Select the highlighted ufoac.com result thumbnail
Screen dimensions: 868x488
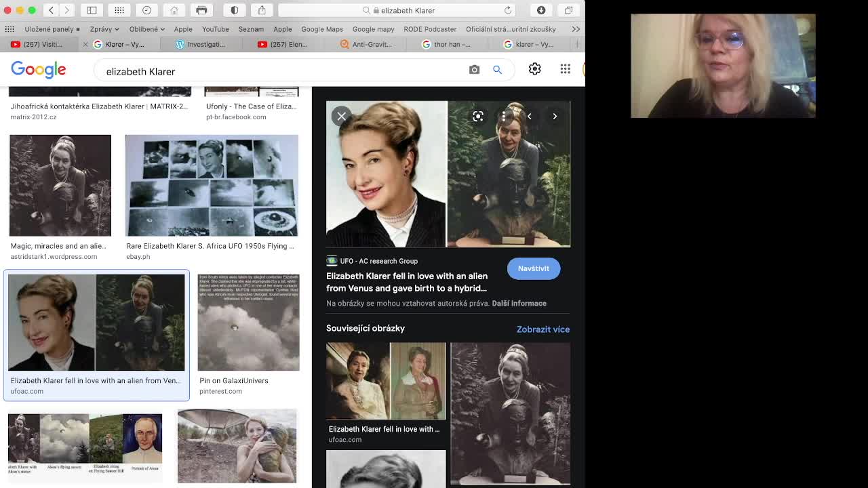96,323
